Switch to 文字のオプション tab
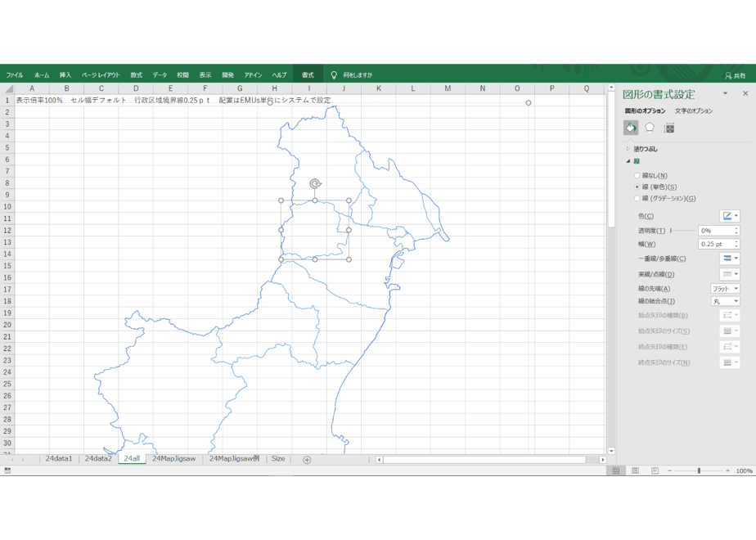 (694, 111)
